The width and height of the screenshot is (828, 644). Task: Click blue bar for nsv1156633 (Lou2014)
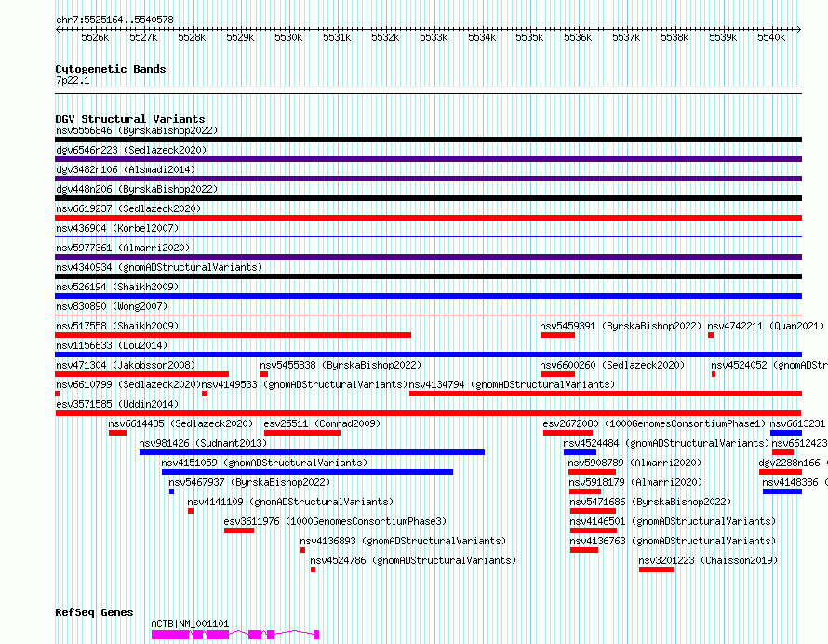tap(428, 355)
